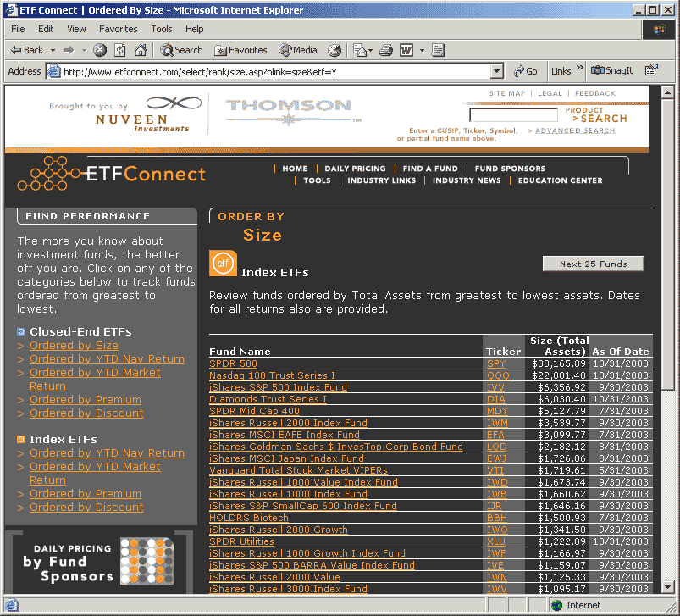Click the Next 25 Funds button

pyautogui.click(x=593, y=264)
